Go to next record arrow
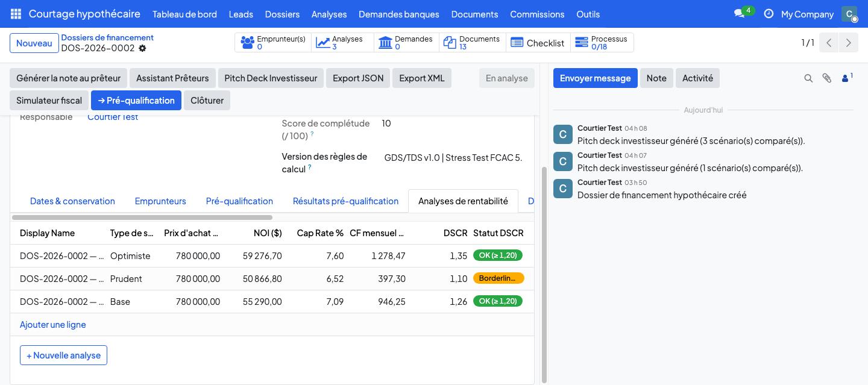 coord(848,43)
